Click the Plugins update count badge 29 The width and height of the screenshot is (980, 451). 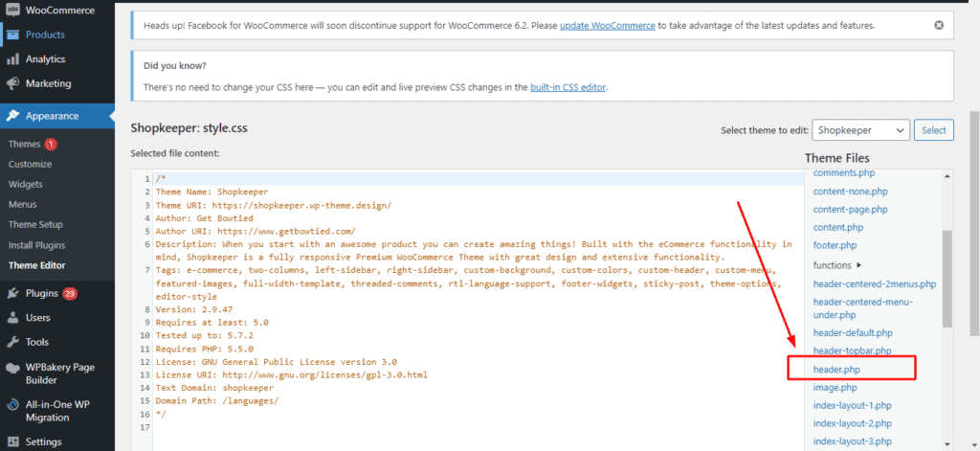point(70,293)
